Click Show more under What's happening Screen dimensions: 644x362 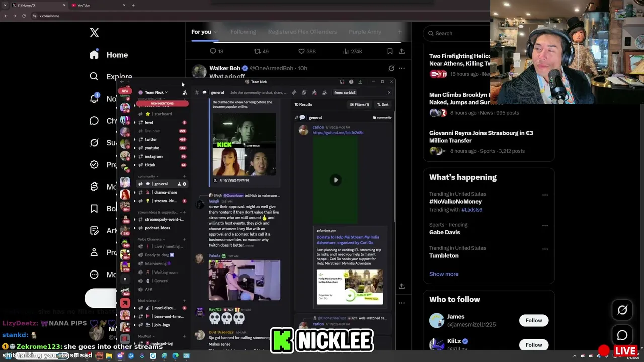pyautogui.click(x=444, y=274)
